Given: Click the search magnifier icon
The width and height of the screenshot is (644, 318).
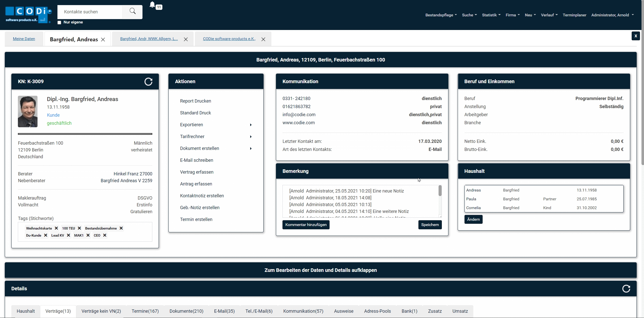Looking at the screenshot, I should (132, 11).
